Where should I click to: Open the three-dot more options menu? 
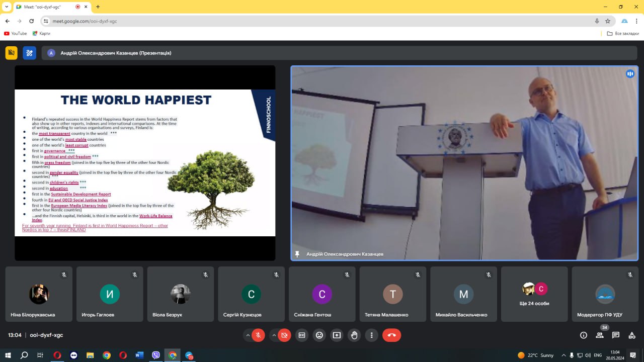[x=371, y=335]
